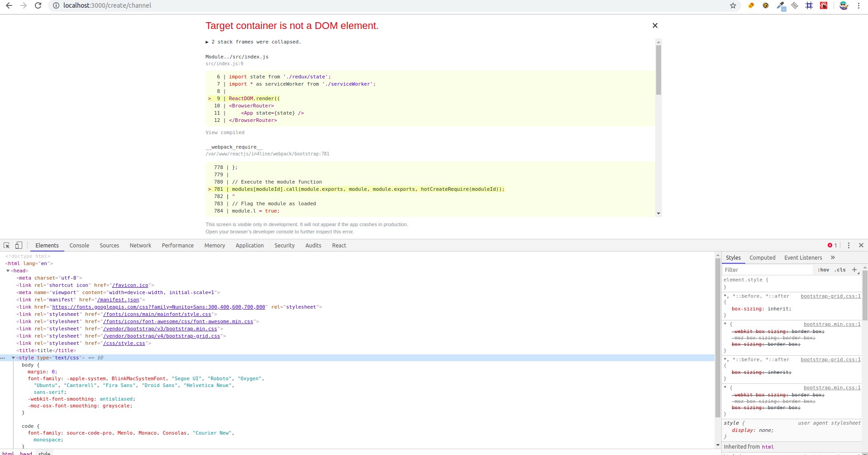Screen dimensions: 868x455
Task: Collapse the head element node
Action: pos(8,271)
